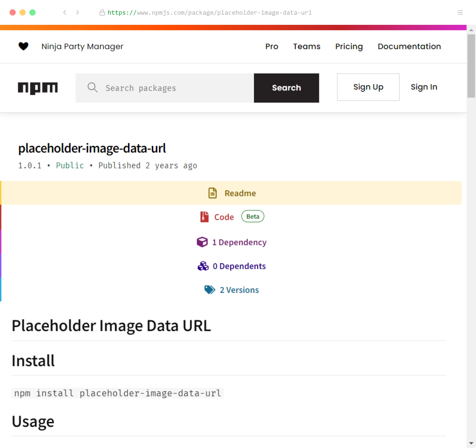The height and width of the screenshot is (448, 476).
Task: Click the lock icon in address bar
Action: 102,12
